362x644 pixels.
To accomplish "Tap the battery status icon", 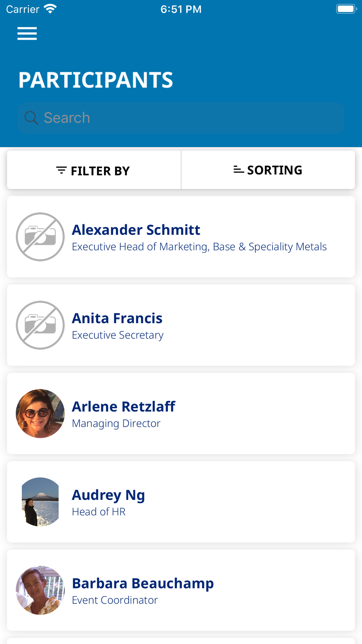I will pyautogui.click(x=346, y=9).
